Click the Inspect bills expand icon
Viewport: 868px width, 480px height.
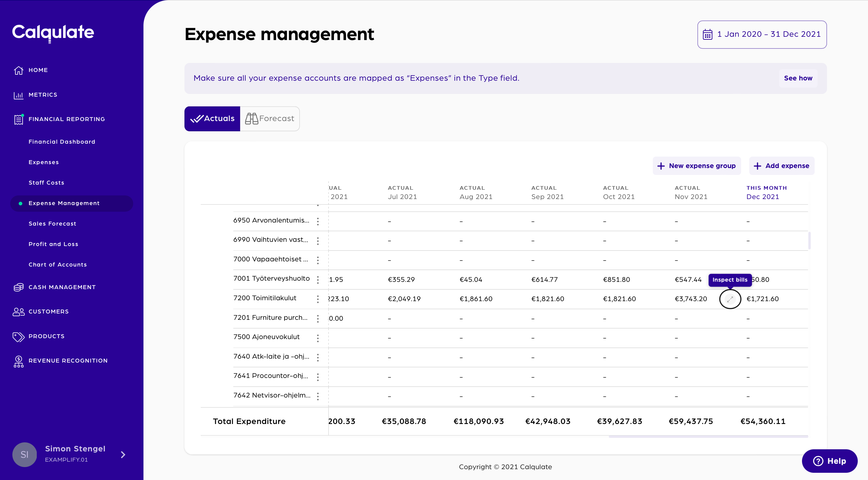pos(730,299)
